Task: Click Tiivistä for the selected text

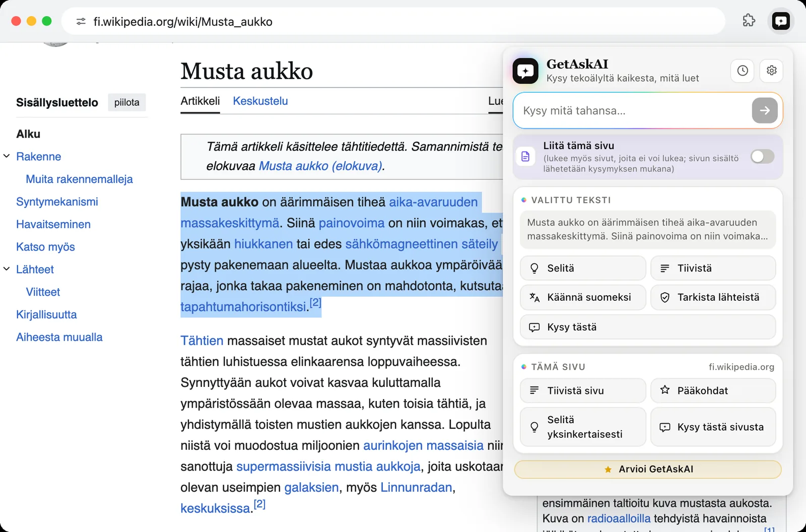Action: pyautogui.click(x=713, y=268)
